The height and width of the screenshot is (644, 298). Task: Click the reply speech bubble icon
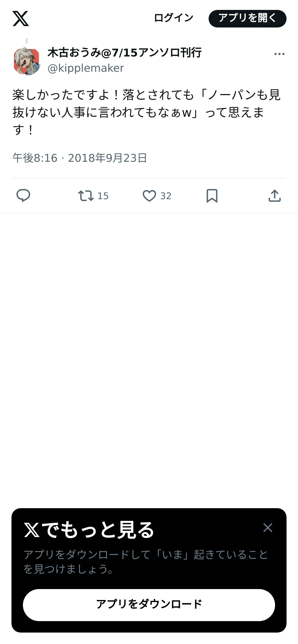coord(23,196)
